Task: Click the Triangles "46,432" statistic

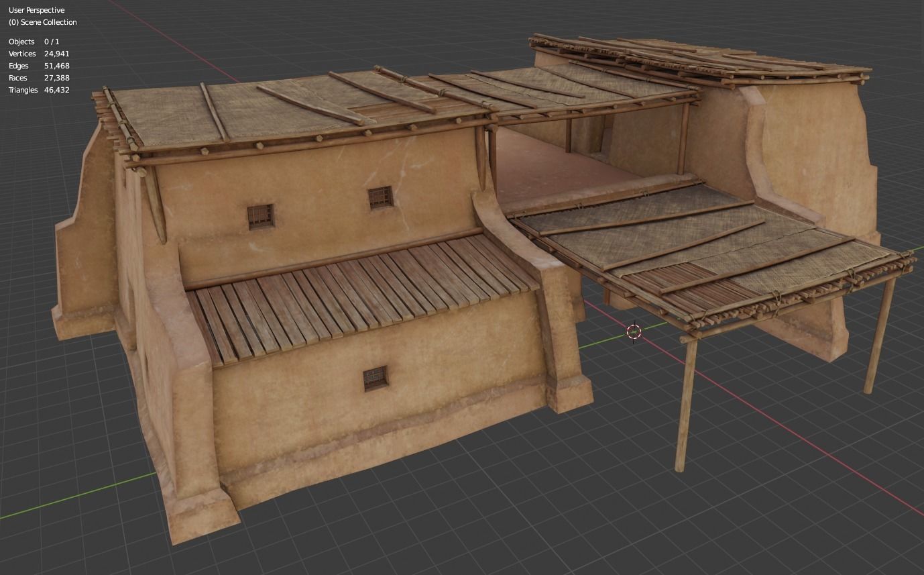Action: pos(57,90)
